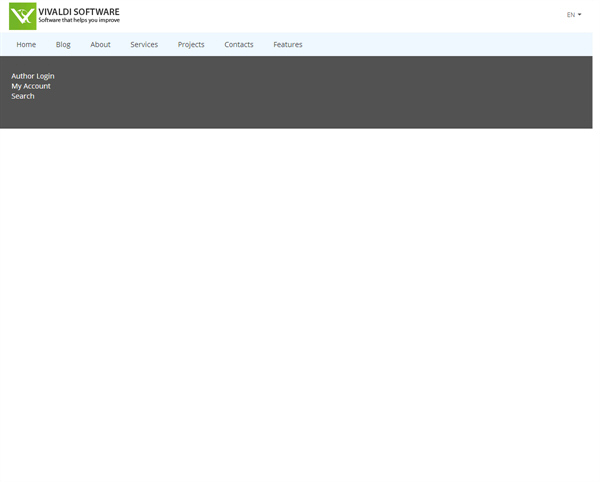
Task: Select About in the navigation bar
Action: point(100,44)
